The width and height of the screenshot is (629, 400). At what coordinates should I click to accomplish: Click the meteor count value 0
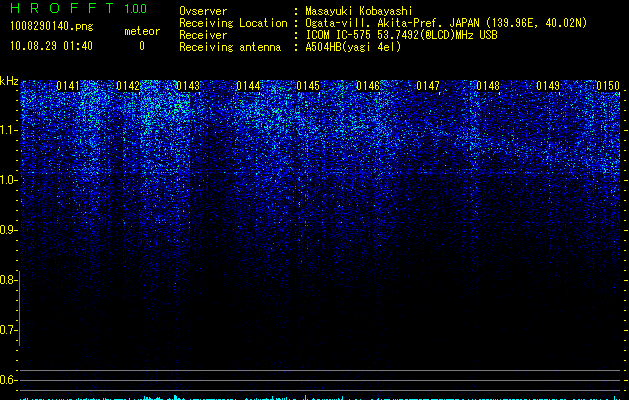coord(142,46)
